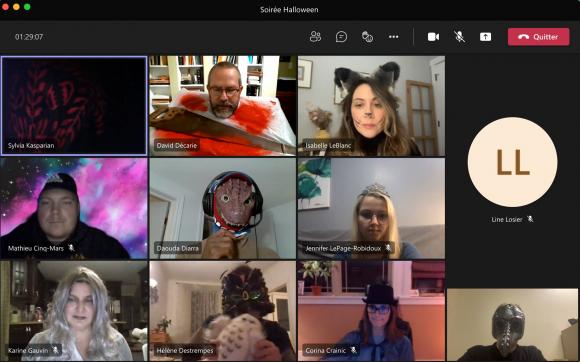This screenshot has width=580, height=362.
Task: Click Line Losier's LL avatar
Action: click(x=512, y=162)
